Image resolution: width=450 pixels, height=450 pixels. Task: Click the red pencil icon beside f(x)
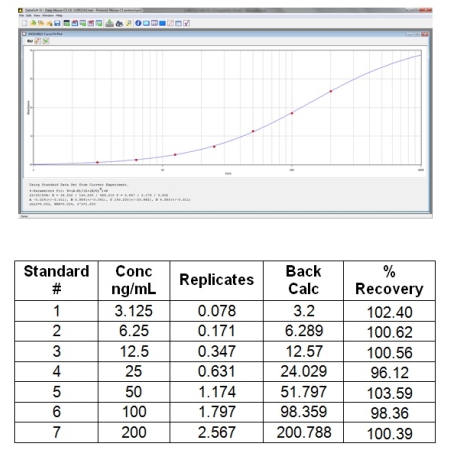(x=38, y=41)
